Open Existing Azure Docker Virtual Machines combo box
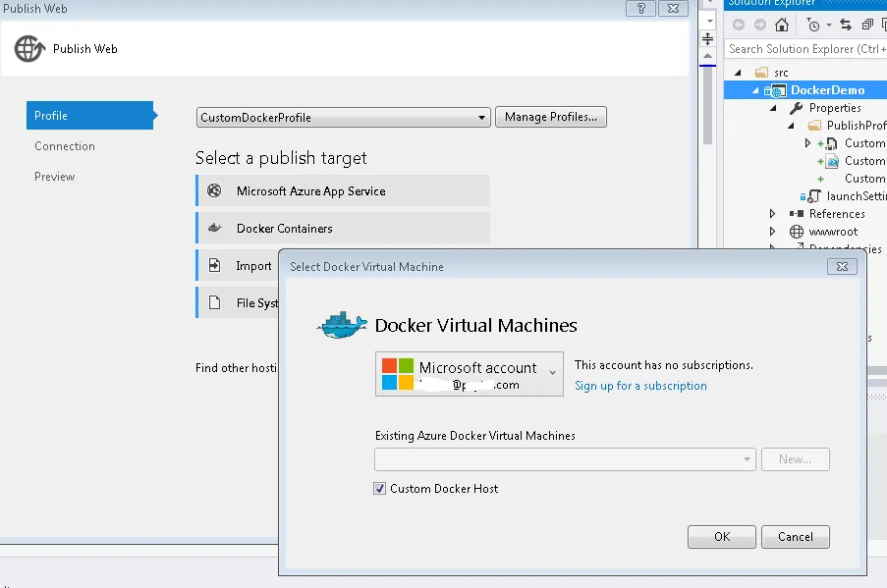887x588 pixels. (565, 459)
